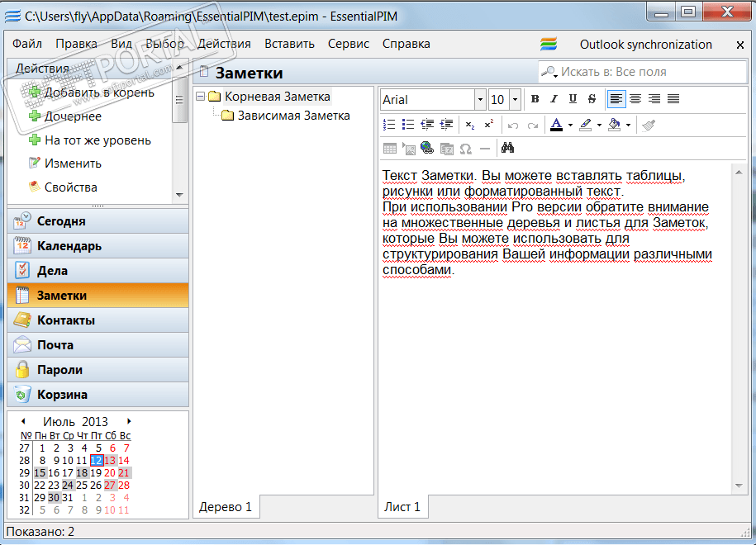Open the Arial font name dropdown
This screenshot has height=545, width=756.
point(480,100)
